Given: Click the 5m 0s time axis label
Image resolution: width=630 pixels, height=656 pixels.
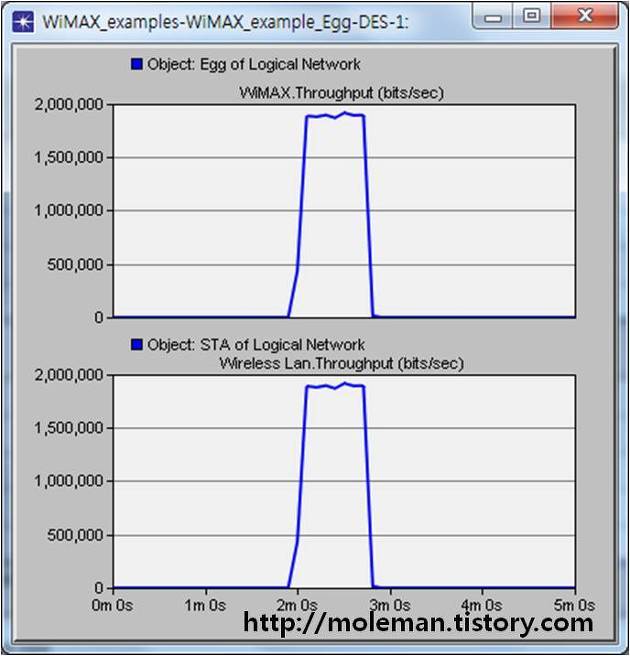Looking at the screenshot, I should coord(574,605).
